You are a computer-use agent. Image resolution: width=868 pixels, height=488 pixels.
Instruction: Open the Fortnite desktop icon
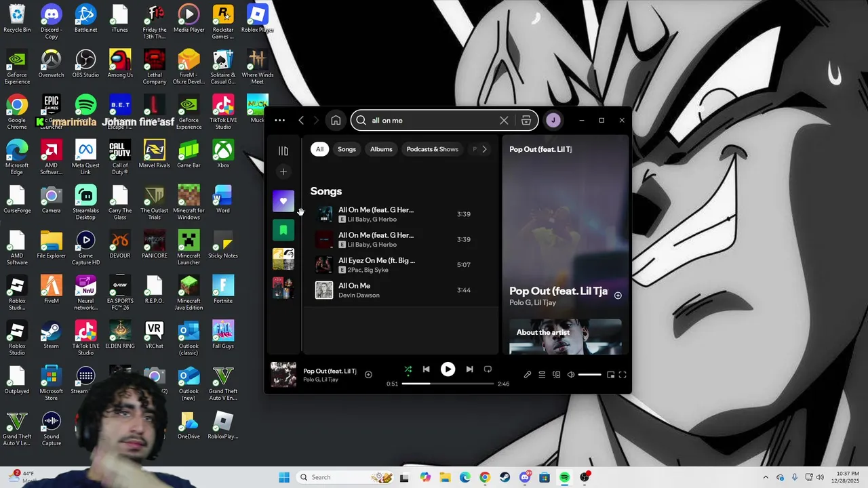coord(223,289)
